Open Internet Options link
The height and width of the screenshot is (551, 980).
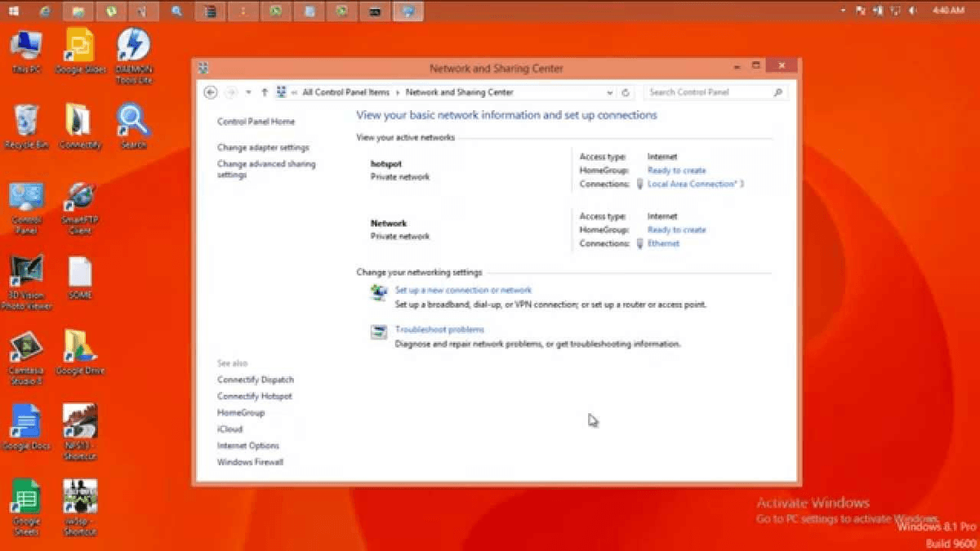248,446
